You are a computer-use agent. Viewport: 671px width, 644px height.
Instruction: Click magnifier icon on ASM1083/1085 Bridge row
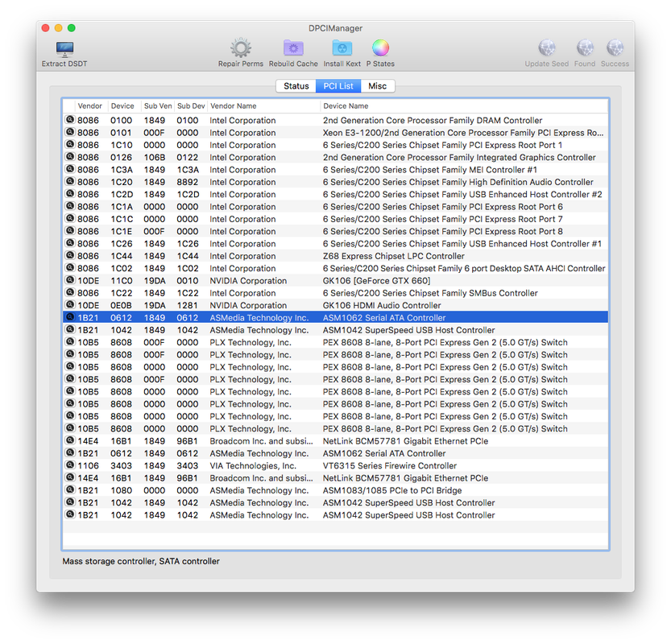70,489
